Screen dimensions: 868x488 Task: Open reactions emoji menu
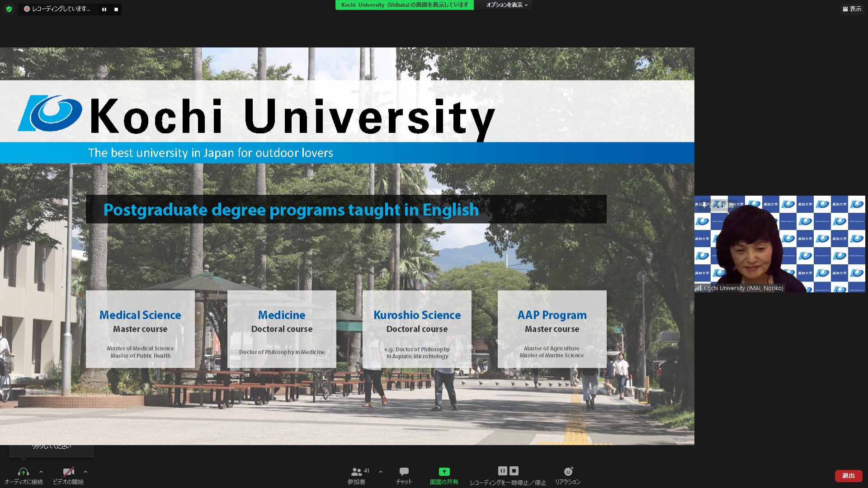pyautogui.click(x=568, y=476)
